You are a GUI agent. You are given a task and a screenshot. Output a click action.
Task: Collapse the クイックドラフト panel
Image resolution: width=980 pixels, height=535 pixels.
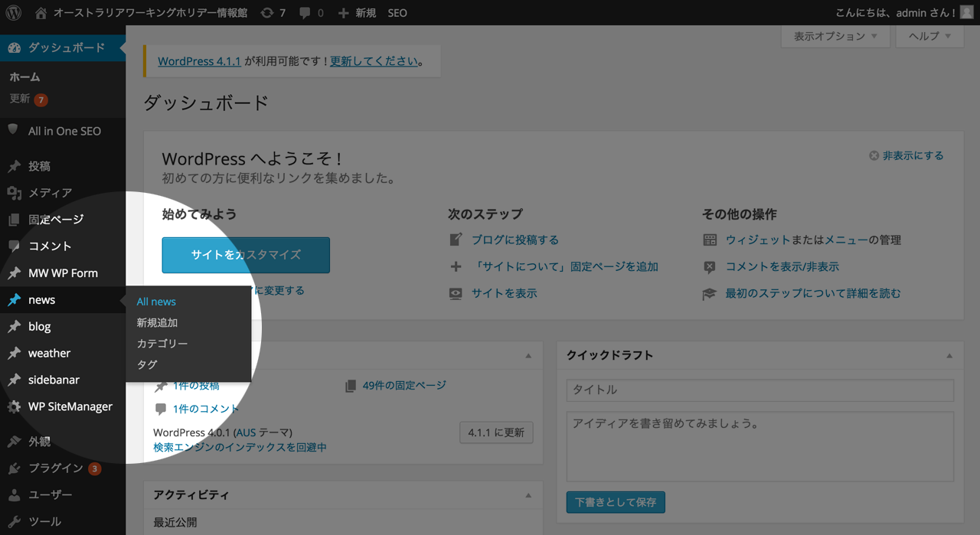(949, 356)
